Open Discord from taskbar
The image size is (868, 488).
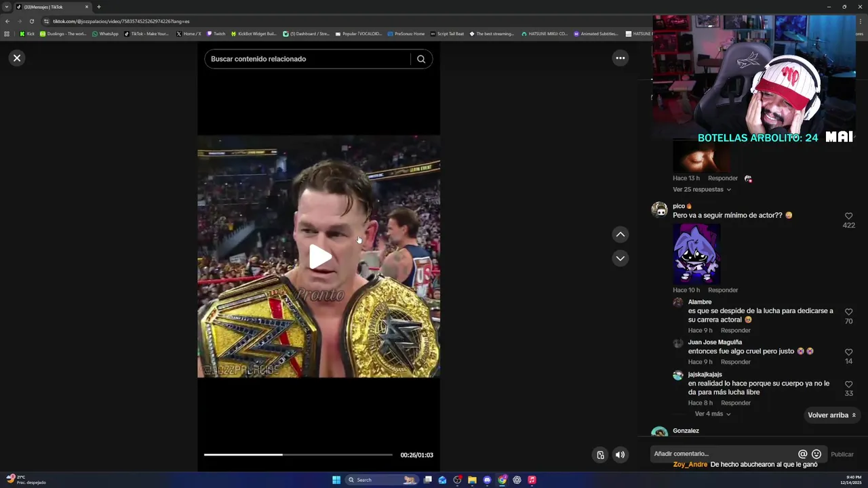coord(488,480)
